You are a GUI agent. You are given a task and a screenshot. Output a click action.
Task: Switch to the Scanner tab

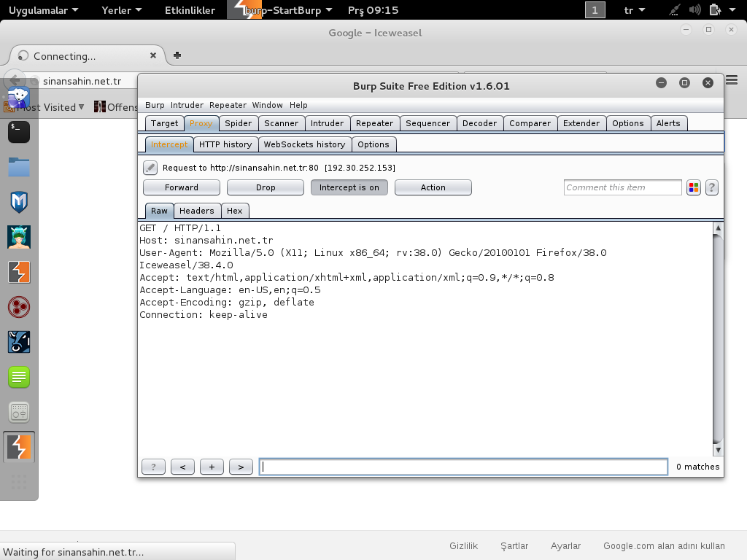281,123
